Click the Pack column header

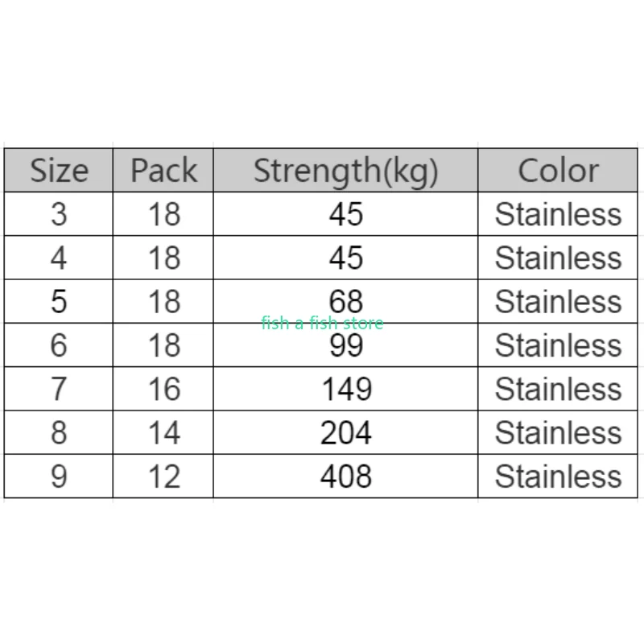coord(163,171)
